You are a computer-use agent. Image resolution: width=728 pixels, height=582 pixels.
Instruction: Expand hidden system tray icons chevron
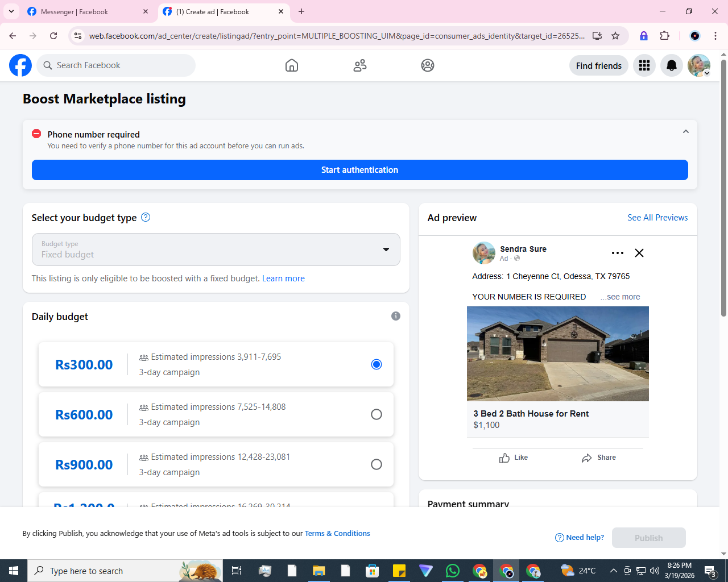click(613, 571)
